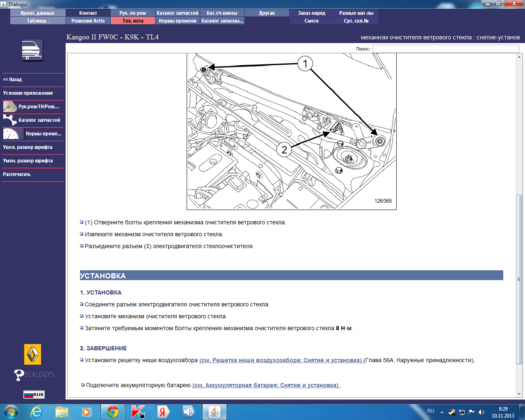Click 'Kangoo II FW0C - K9K - TL4' title
The image size is (525, 420).
pos(112,37)
